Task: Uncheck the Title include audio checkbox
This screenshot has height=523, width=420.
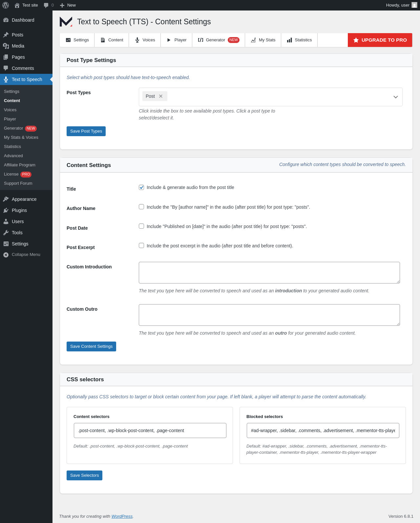Action: pos(141,187)
